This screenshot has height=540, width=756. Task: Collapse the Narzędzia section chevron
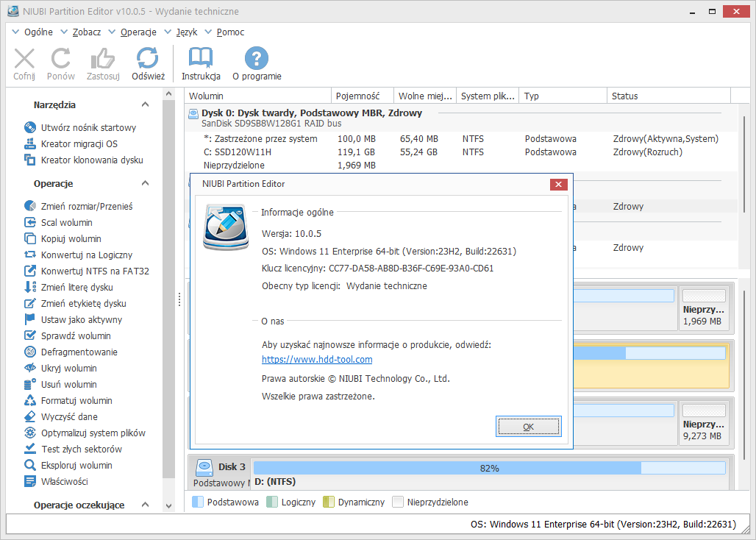[145, 104]
